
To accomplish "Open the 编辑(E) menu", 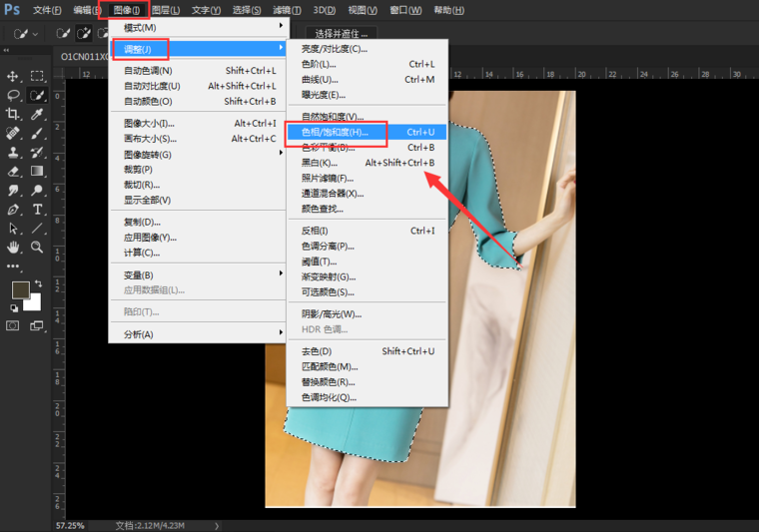I will [87, 10].
